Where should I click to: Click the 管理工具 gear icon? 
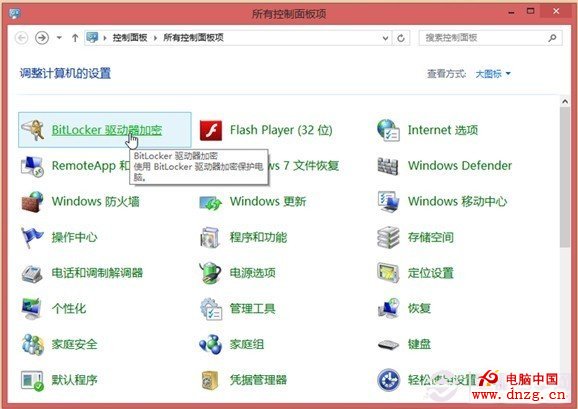pyautogui.click(x=211, y=309)
